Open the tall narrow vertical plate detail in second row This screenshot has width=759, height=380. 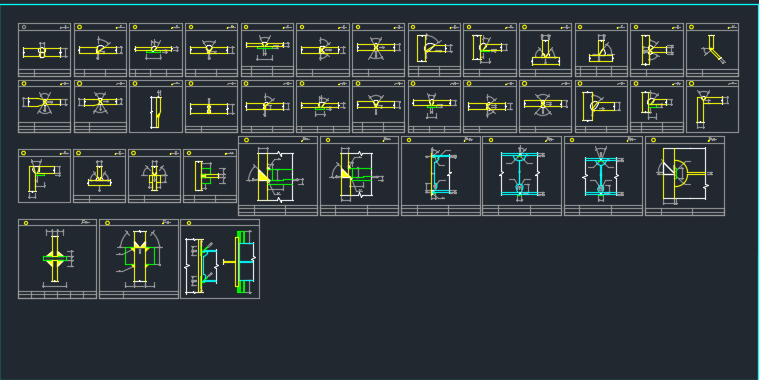point(156,106)
